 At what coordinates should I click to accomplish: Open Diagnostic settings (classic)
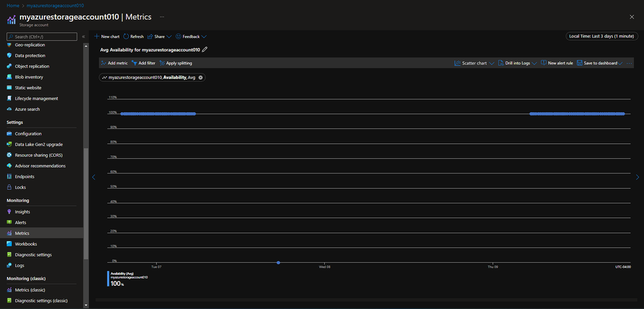[41, 301]
